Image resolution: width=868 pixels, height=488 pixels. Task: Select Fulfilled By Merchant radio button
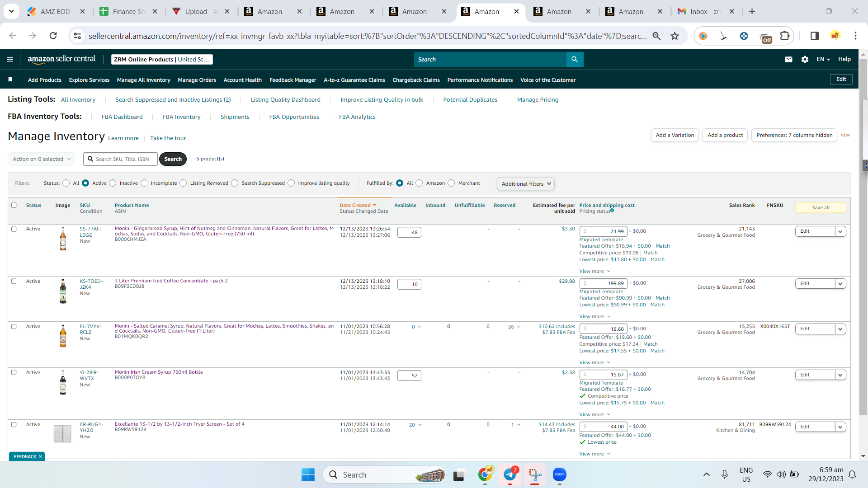[x=451, y=183]
